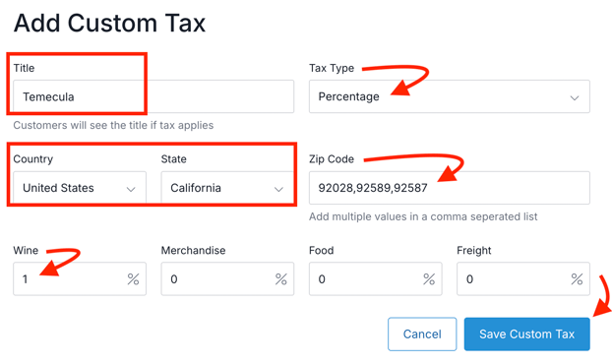Click the percent icon in Freight field
Image resolution: width=612 pixels, height=364 pixels.
[x=577, y=279]
